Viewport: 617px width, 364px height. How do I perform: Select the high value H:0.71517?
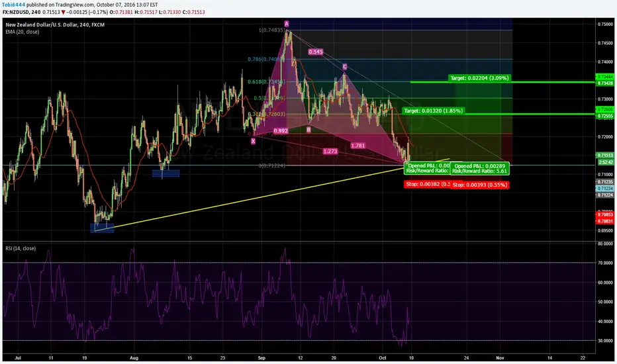click(x=146, y=12)
